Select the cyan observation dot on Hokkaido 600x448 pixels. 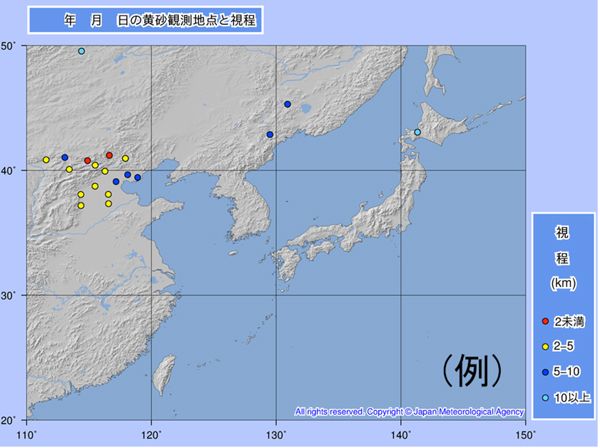417,132
